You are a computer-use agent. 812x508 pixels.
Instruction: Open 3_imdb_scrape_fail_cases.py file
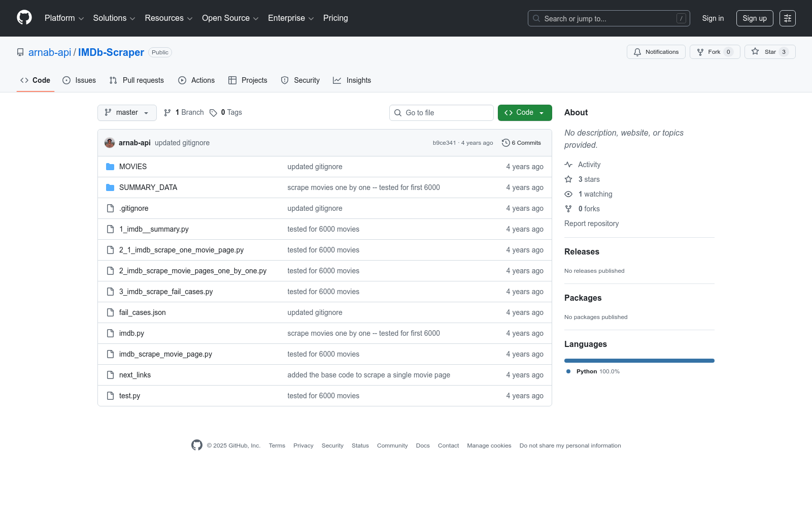coord(166,292)
